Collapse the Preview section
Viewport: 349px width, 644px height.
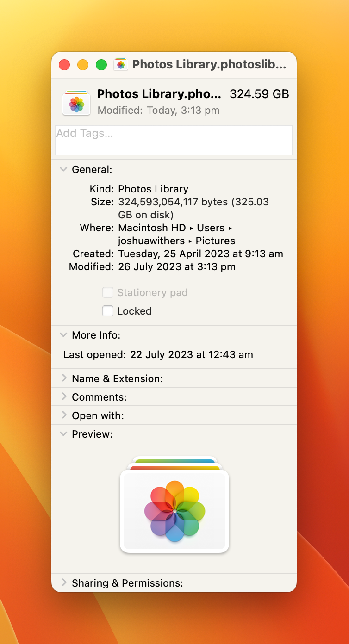point(63,434)
